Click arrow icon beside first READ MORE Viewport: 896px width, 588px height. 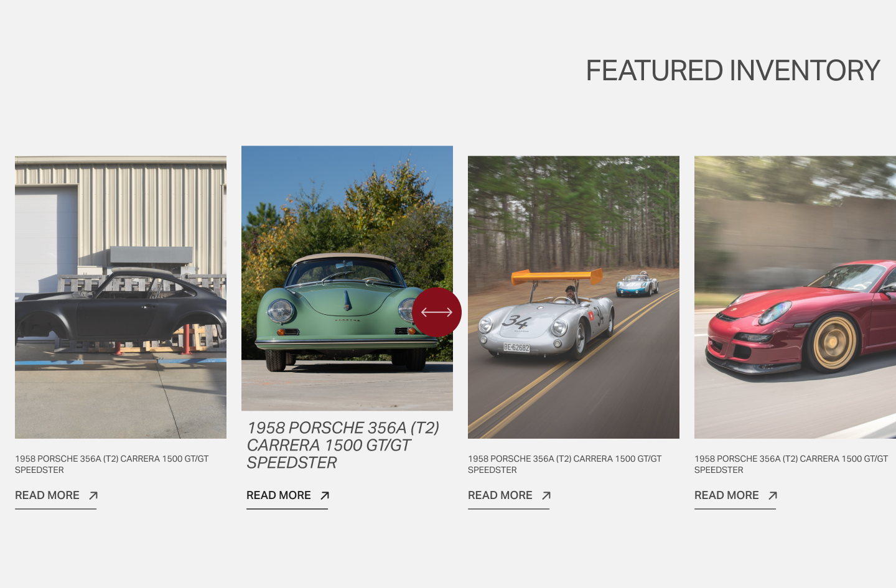(x=93, y=496)
